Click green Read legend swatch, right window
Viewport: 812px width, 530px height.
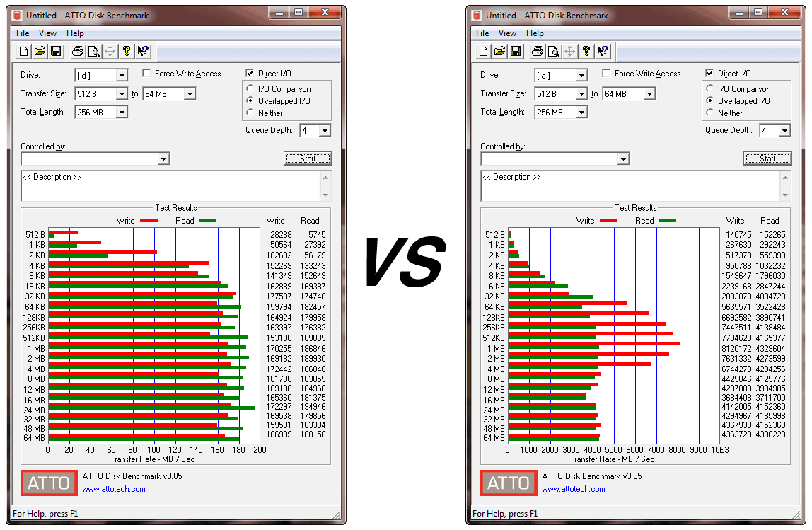pos(668,221)
